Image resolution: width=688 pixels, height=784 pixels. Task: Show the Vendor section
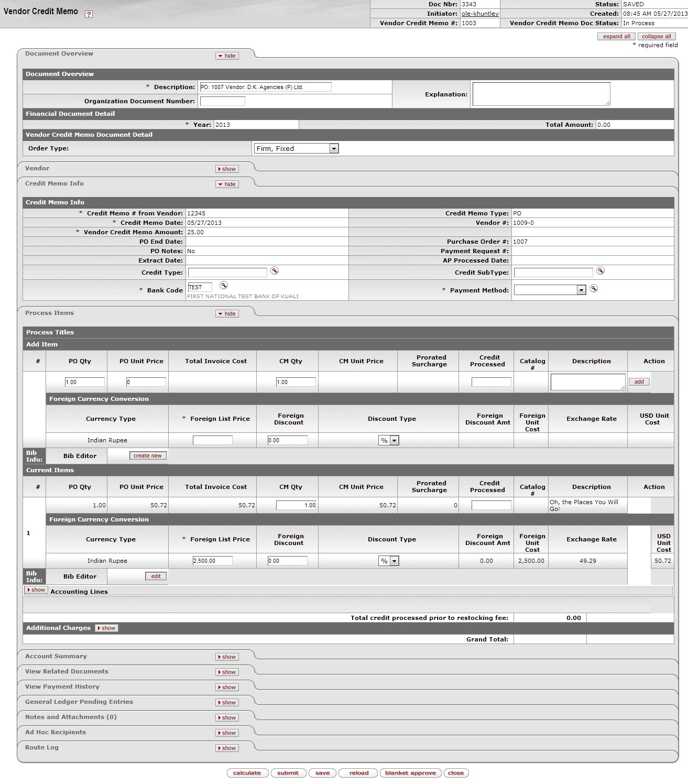pyautogui.click(x=227, y=169)
